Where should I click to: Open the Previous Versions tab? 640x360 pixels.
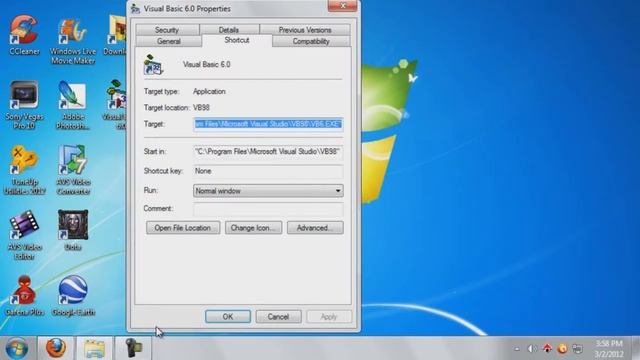pyautogui.click(x=305, y=30)
